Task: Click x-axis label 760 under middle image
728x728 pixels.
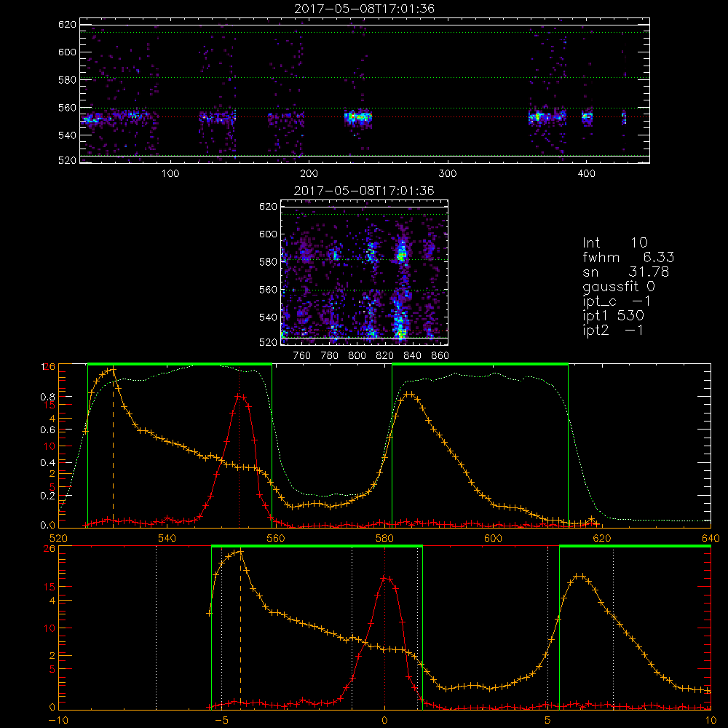Action: click(302, 356)
